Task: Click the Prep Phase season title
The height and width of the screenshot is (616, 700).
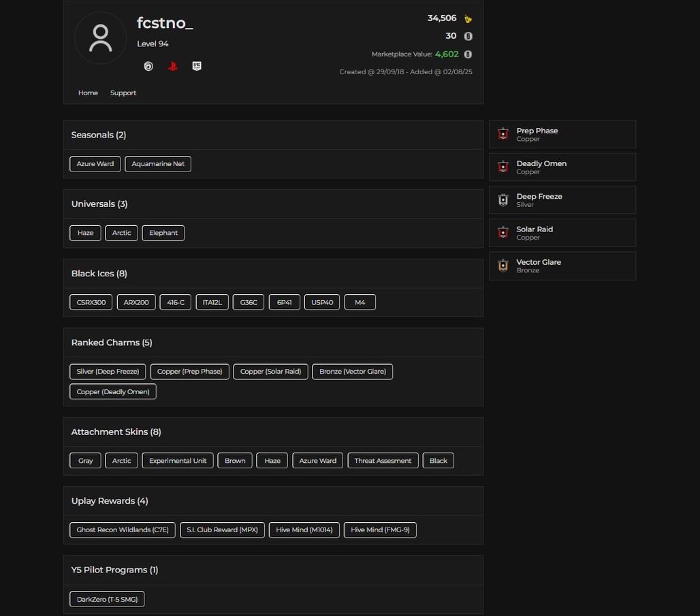Action: point(537,131)
